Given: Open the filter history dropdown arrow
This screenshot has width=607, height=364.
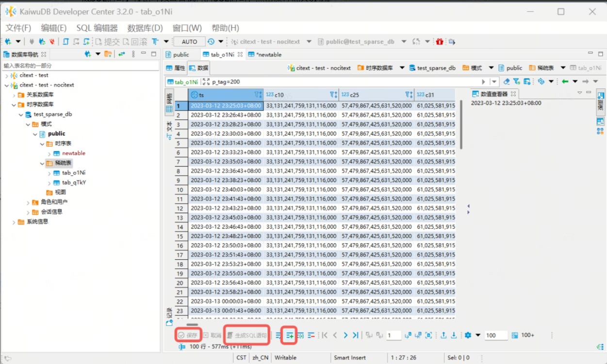Looking at the screenshot, I should click(x=494, y=82).
